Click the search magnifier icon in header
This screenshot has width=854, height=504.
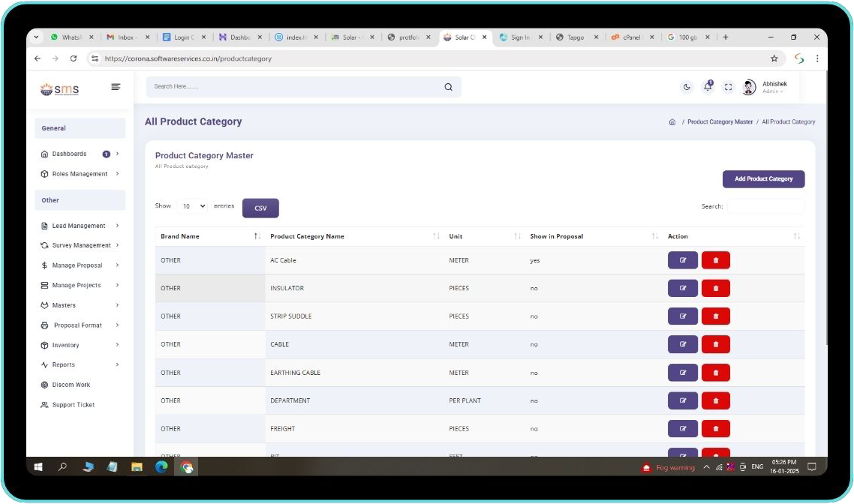coord(448,87)
